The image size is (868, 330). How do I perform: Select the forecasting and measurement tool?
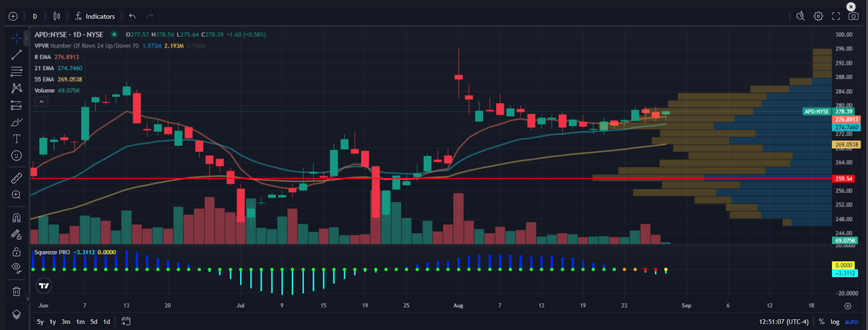tap(17, 105)
